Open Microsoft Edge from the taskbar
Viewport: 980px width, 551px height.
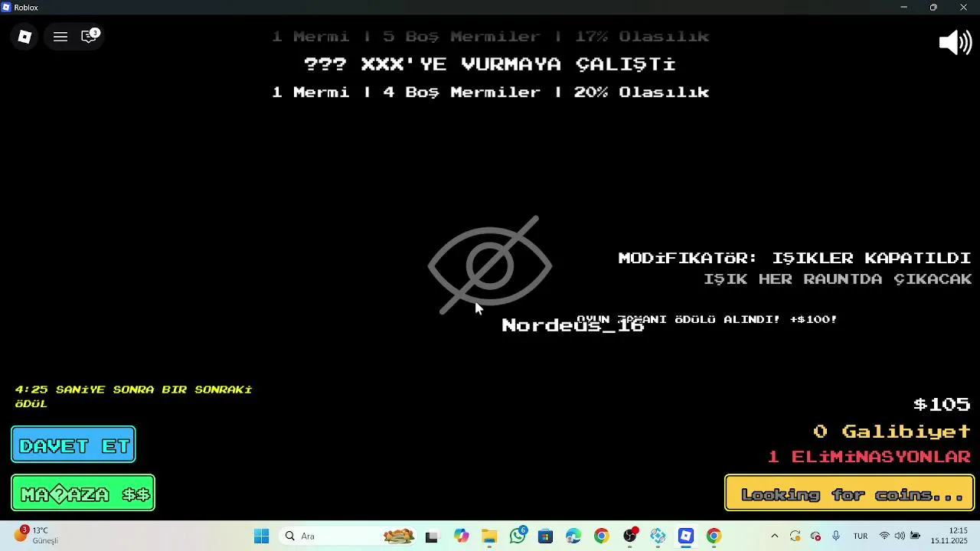[573, 536]
